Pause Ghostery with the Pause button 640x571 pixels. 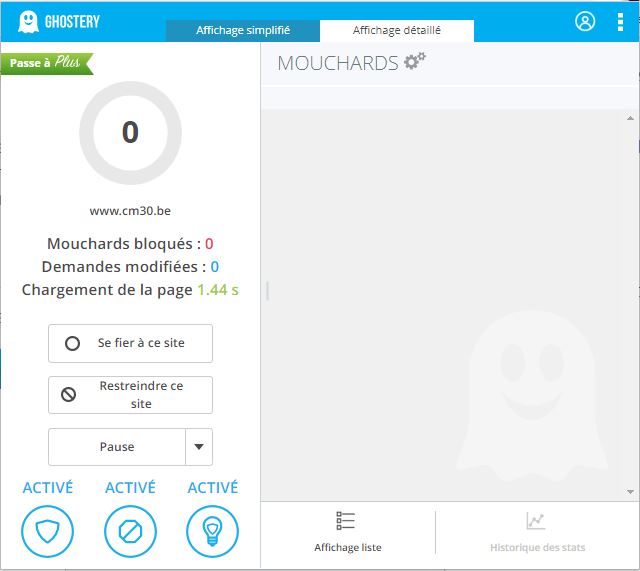click(117, 447)
